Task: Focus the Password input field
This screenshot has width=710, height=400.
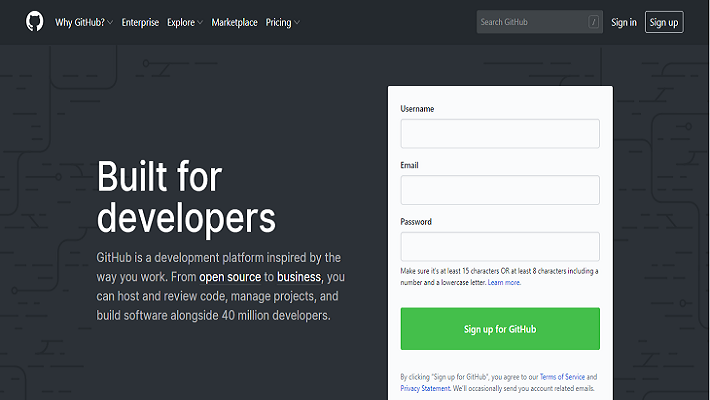Action: [499, 247]
